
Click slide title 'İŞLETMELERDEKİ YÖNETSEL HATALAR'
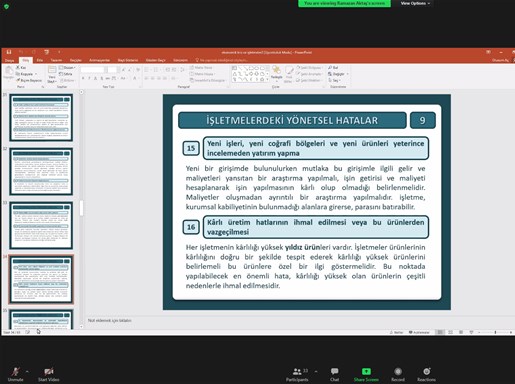(292, 120)
